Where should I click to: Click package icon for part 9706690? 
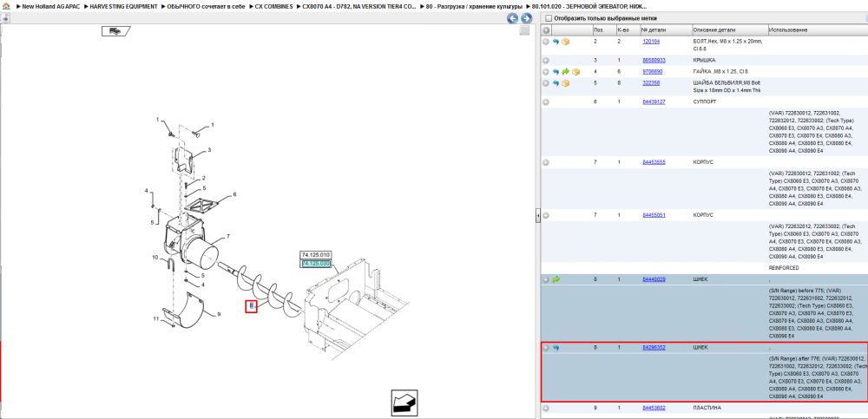[x=575, y=72]
